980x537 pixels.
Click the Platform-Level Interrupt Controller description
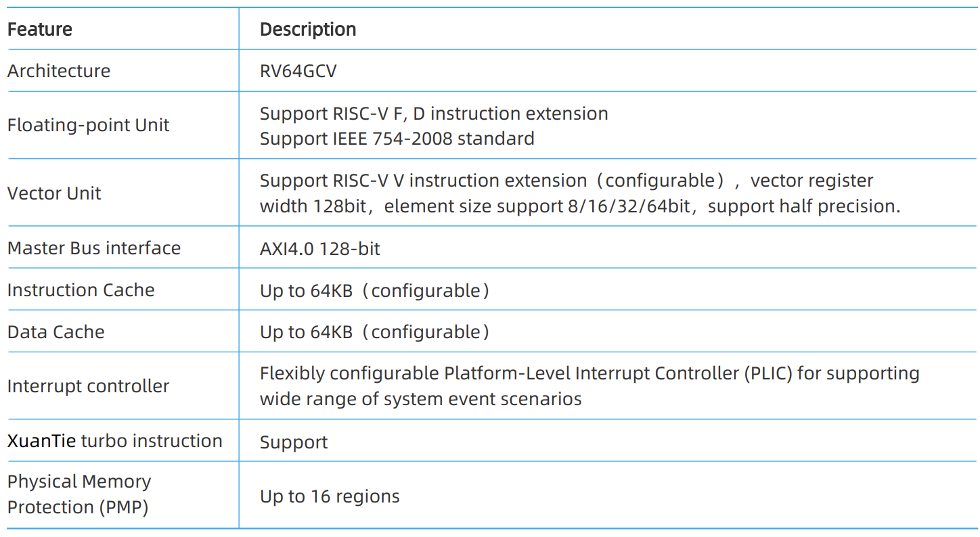(x=589, y=373)
